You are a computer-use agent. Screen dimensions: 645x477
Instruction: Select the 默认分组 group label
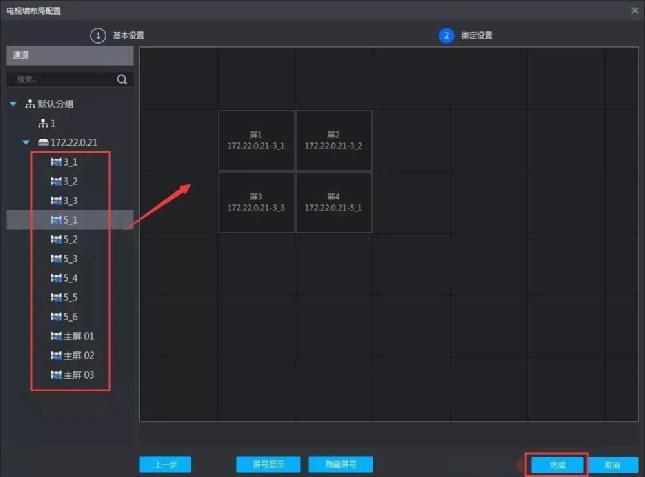coord(56,104)
